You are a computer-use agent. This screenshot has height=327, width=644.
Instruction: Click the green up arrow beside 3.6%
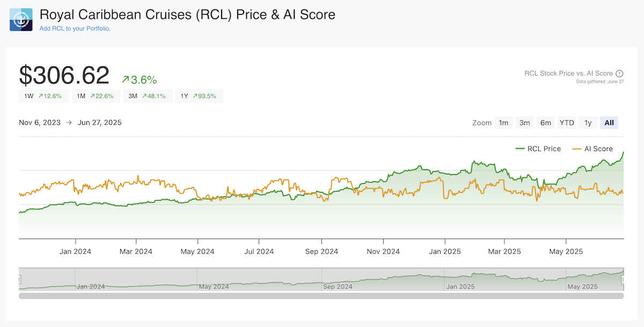coord(125,80)
